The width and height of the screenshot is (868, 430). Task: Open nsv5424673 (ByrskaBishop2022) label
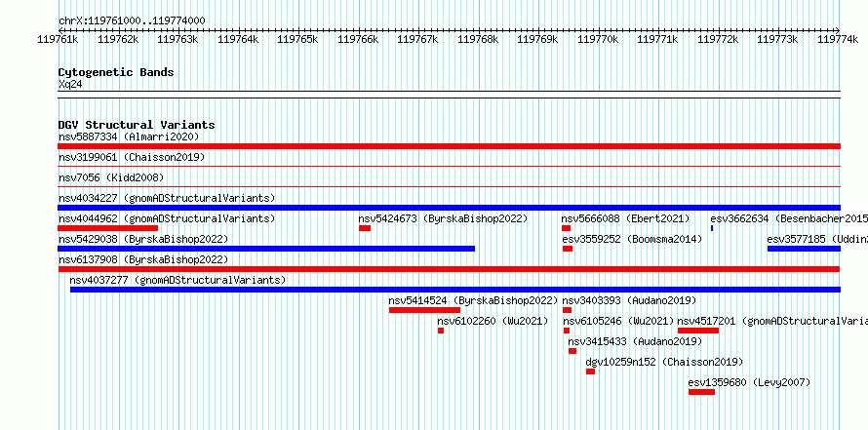point(444,218)
